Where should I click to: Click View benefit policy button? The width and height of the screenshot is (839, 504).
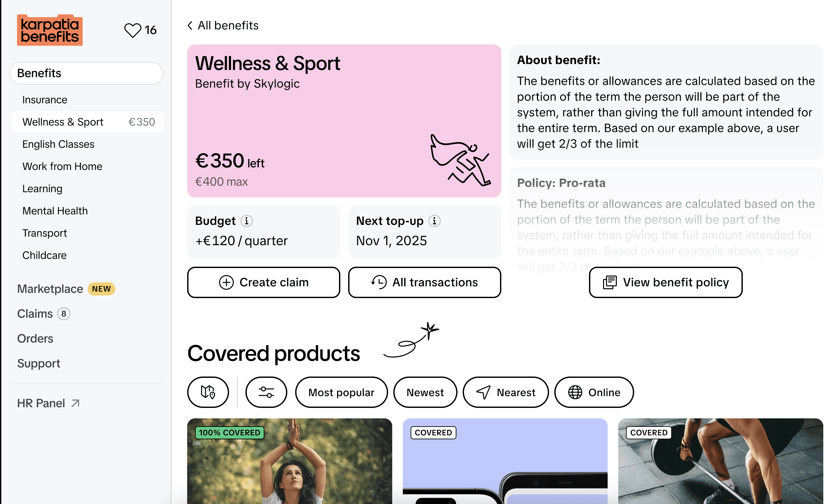pyautogui.click(x=666, y=282)
